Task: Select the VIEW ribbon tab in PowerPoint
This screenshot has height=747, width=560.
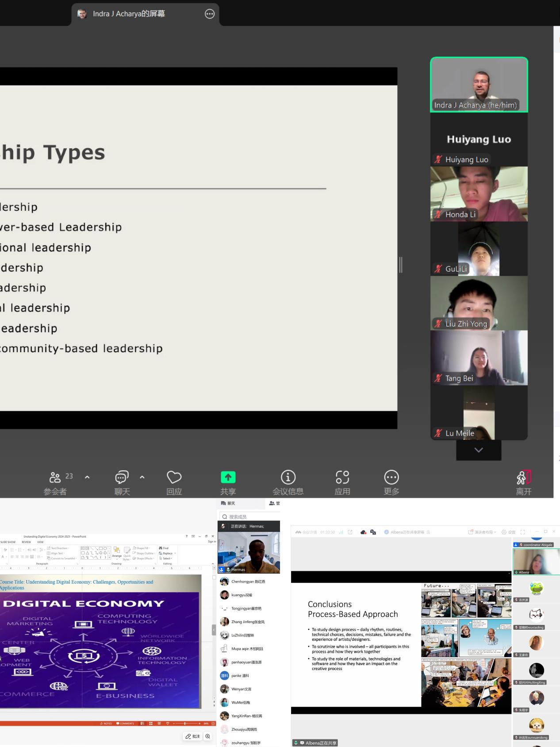Action: 40,542
